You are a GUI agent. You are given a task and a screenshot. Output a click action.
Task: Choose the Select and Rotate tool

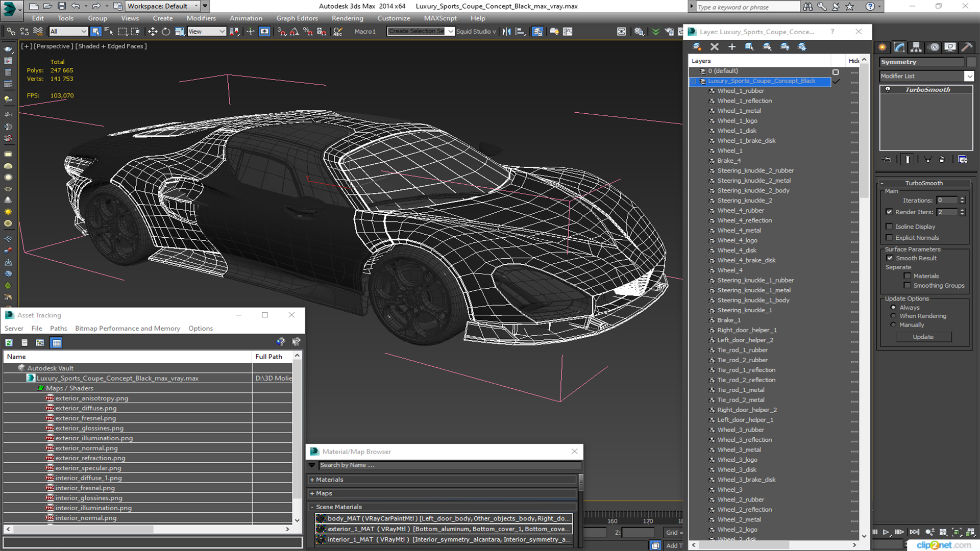pos(165,32)
